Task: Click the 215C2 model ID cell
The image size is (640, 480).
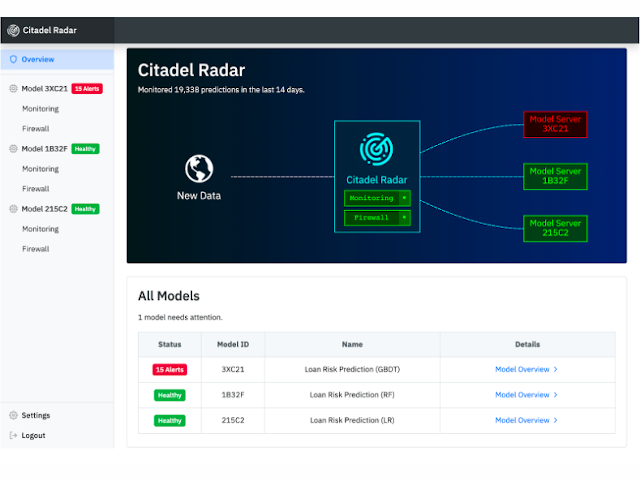Action: pos(233,420)
